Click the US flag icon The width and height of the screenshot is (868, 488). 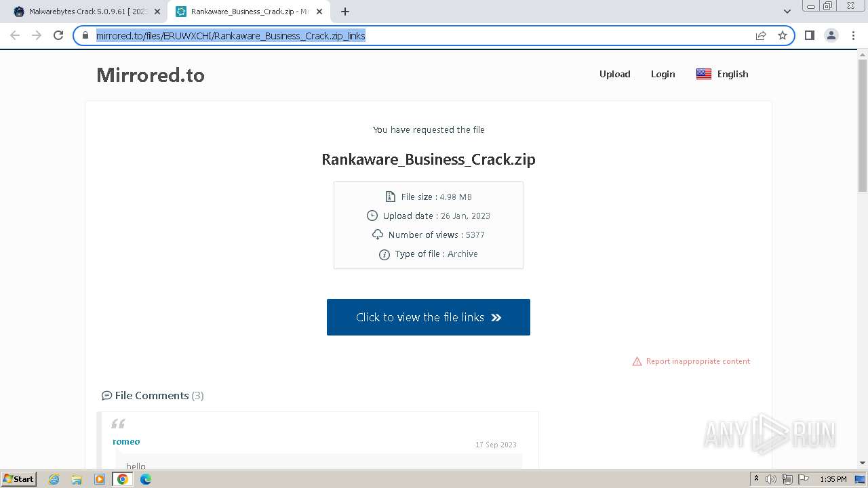(x=704, y=74)
